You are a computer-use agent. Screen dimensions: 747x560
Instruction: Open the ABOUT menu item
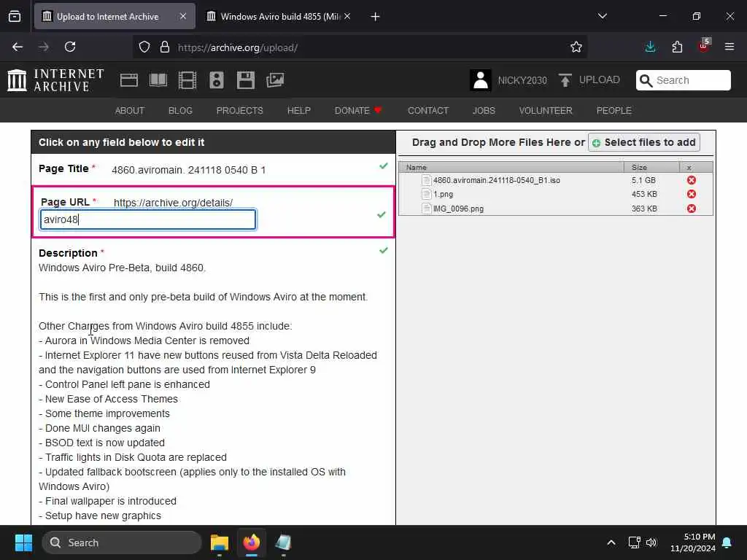click(130, 111)
